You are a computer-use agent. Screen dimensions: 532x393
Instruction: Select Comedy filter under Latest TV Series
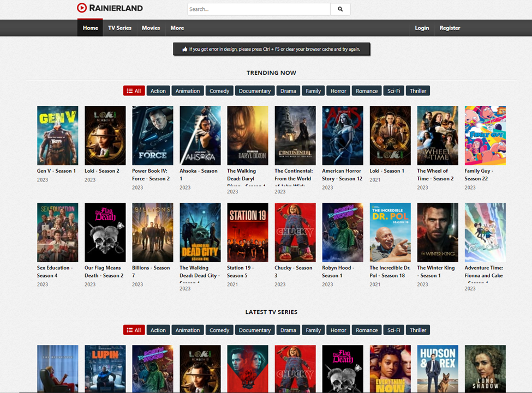point(219,330)
